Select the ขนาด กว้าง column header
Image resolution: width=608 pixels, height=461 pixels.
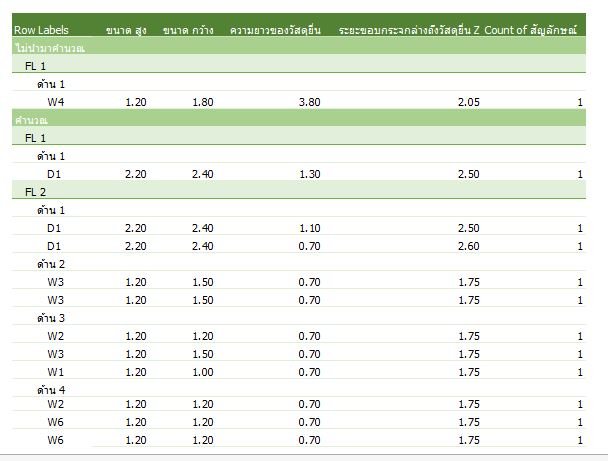point(187,30)
